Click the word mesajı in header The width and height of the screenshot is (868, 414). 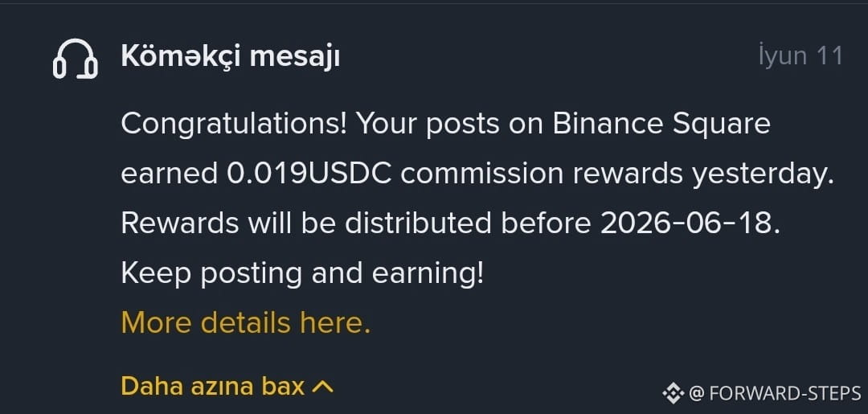coord(294,56)
